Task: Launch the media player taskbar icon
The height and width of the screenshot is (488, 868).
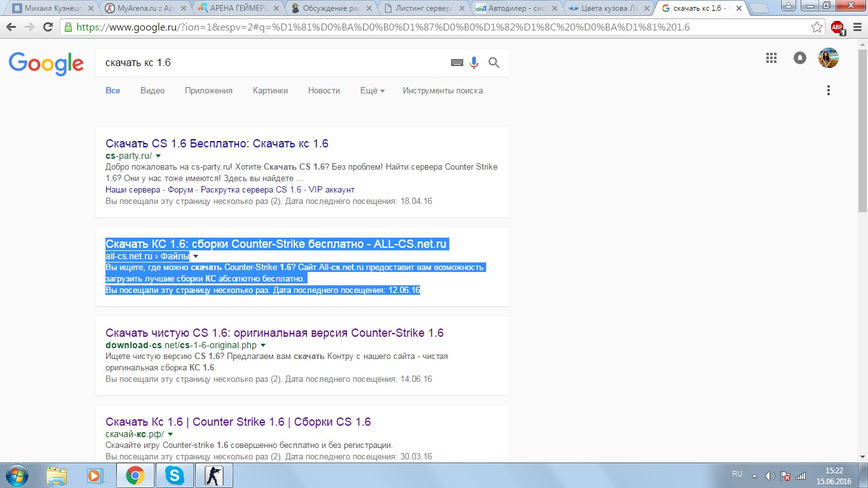Action: click(95, 475)
